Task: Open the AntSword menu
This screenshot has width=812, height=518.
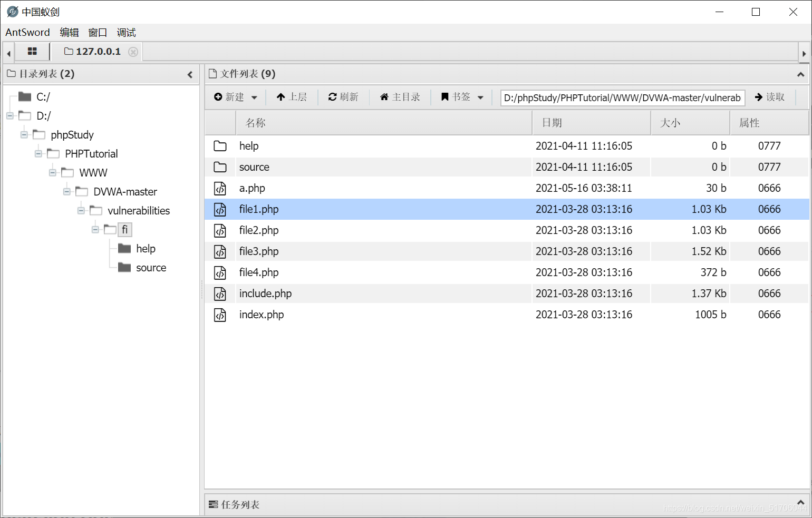Action: 27,32
